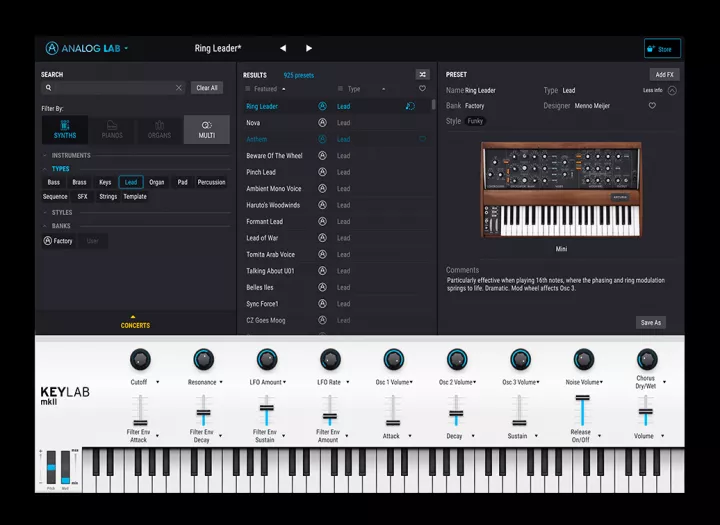The width and height of the screenshot is (720, 525).
Task: Collapse the Banks section
Action: 61,226
